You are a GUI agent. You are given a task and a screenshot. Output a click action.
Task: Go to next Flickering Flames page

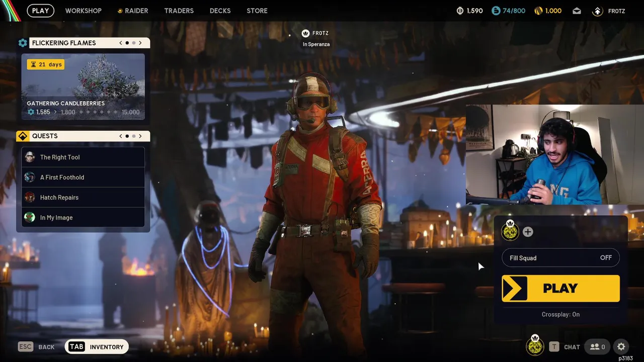click(x=140, y=43)
